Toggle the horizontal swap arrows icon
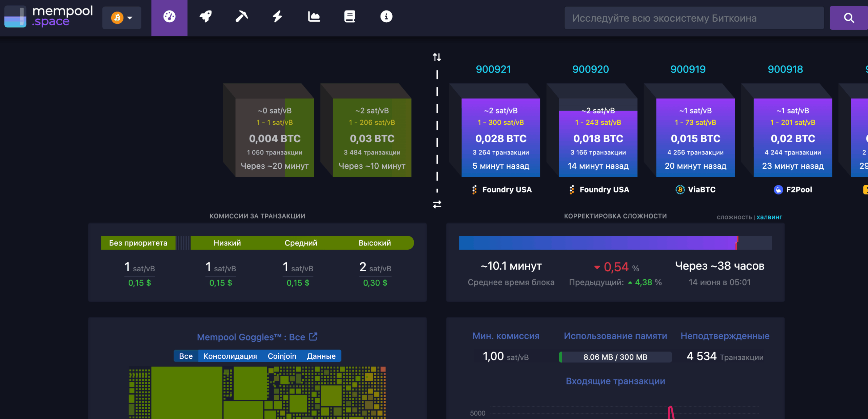The image size is (868, 419). (437, 204)
